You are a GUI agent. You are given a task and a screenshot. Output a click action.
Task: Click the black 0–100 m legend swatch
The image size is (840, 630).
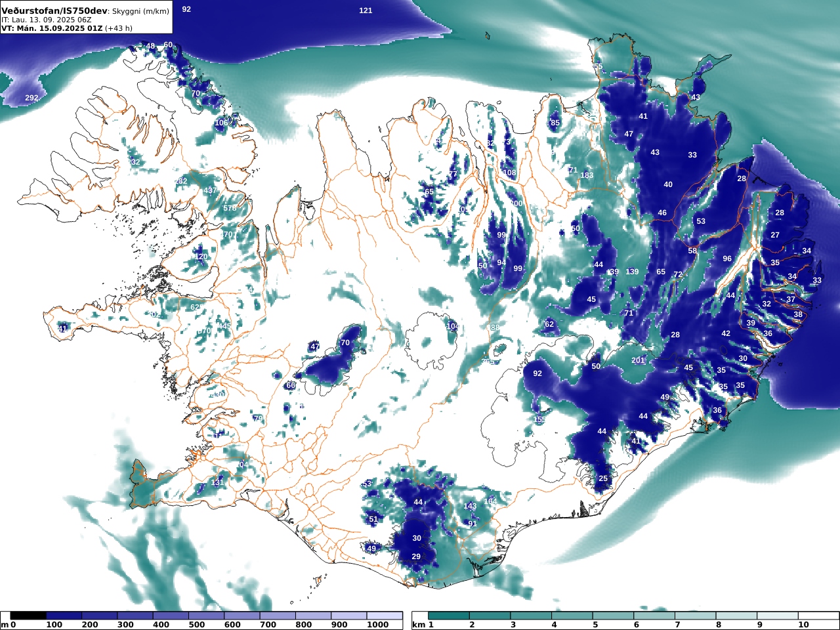[28, 616]
